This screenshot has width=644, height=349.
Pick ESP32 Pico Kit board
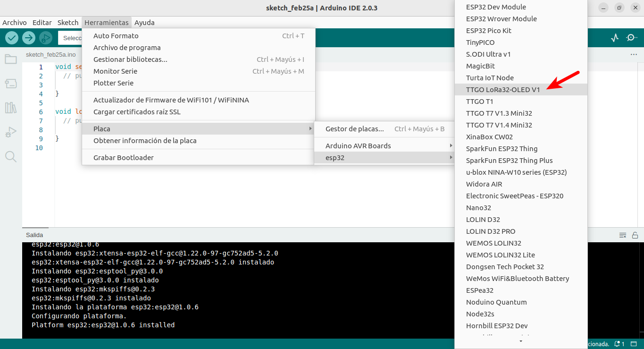coord(521,31)
